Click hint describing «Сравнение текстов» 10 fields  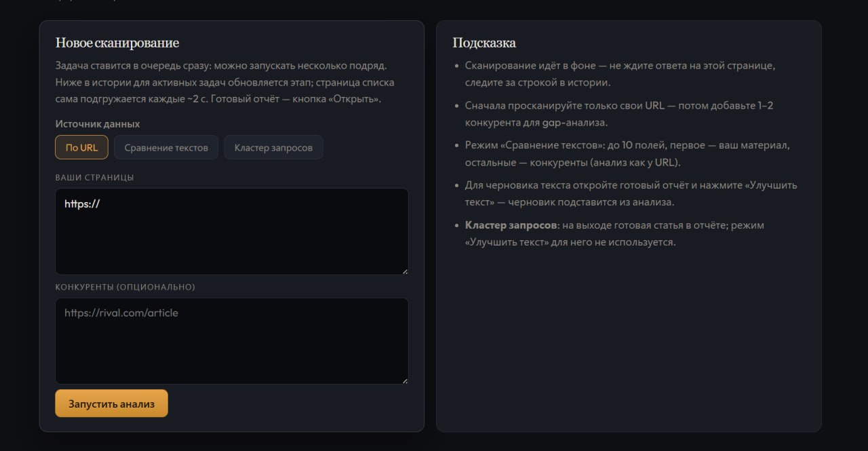(x=627, y=154)
